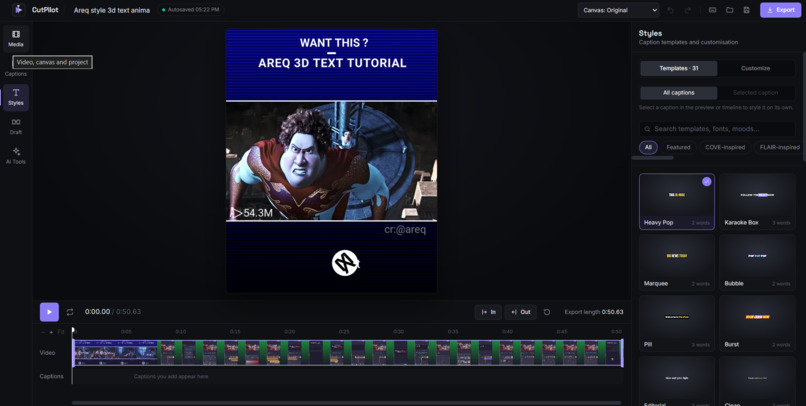Choose the Heavy Pop template

coord(676,201)
